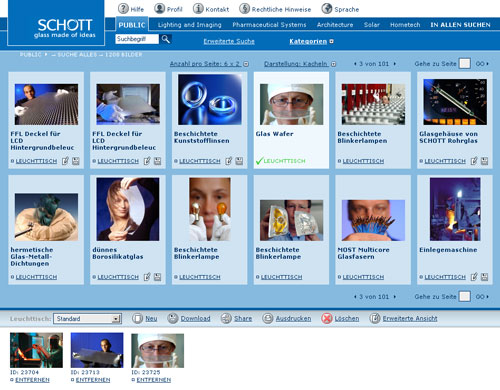Click edit icon on Beschichtete Kunststofflinsen card

[229, 161]
